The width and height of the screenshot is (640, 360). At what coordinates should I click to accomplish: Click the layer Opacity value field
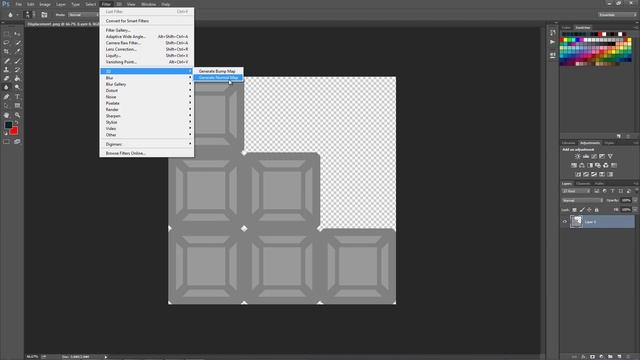626,200
